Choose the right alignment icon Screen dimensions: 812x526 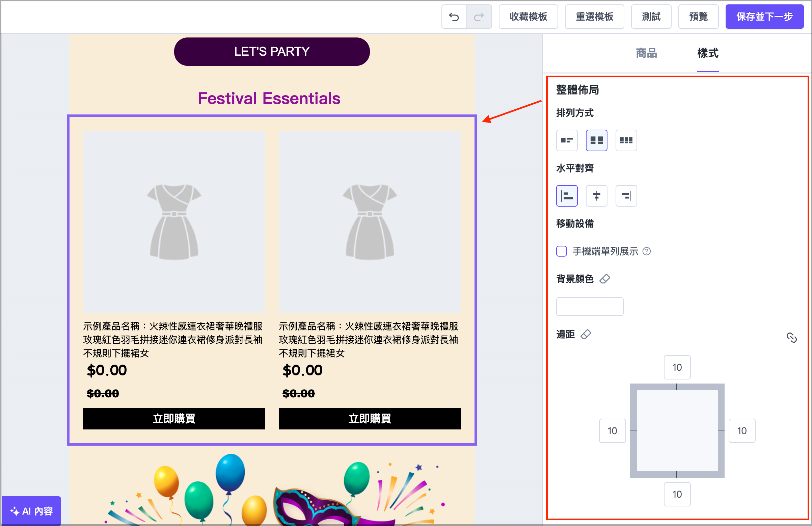pos(626,195)
